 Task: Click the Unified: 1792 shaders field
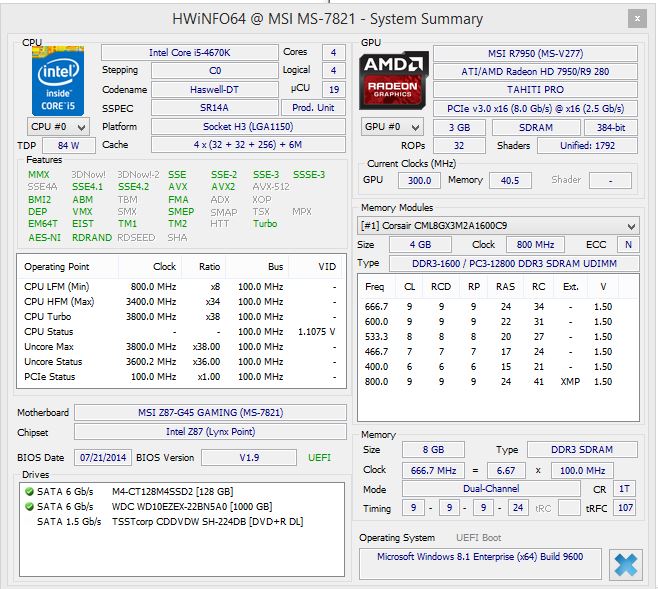[587, 146]
